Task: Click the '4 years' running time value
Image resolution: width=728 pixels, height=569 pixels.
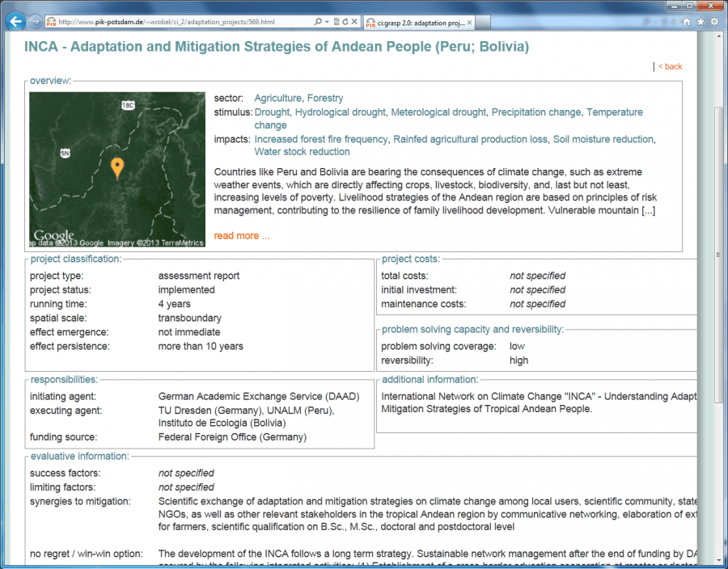Action: coord(174,304)
